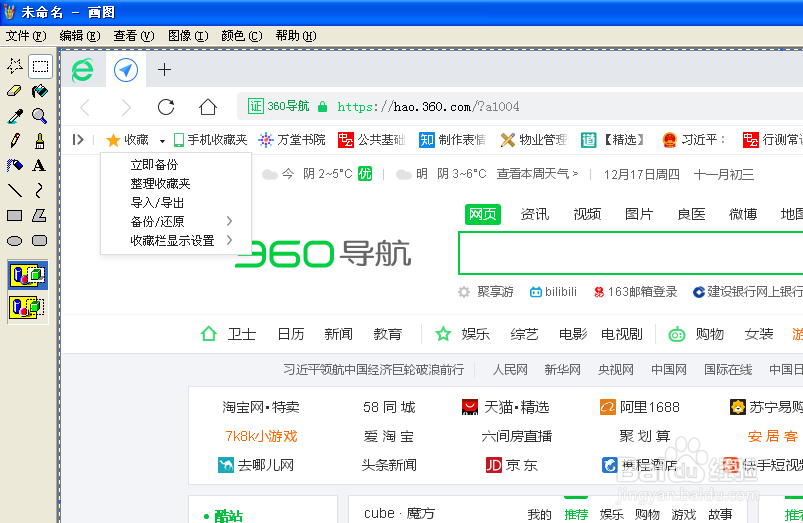Enable the opaque selection option
The image size is (803, 523).
[28, 276]
